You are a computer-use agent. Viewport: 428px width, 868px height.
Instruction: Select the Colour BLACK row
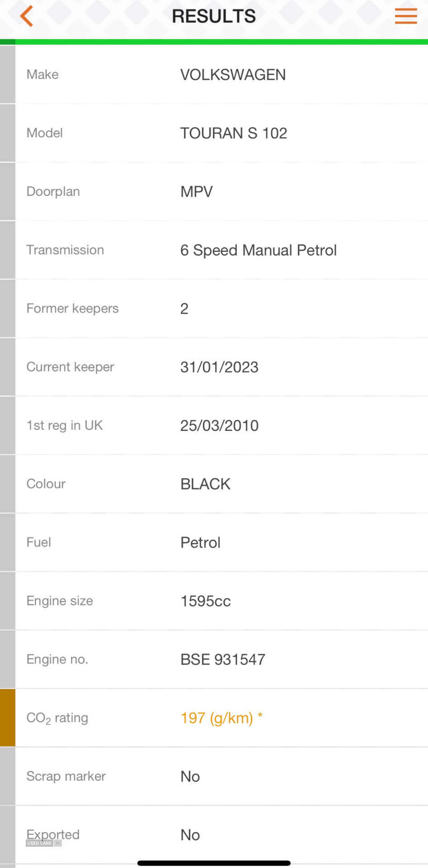pos(214,484)
